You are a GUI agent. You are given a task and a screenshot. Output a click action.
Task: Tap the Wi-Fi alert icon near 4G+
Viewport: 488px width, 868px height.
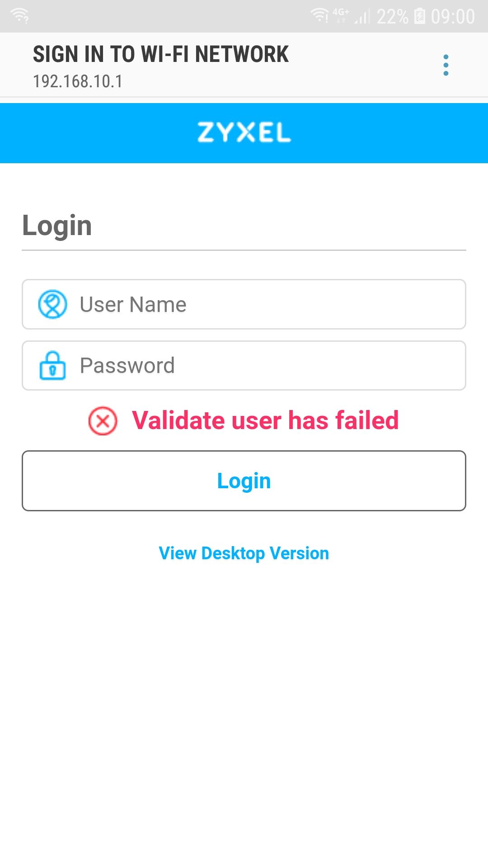point(320,16)
